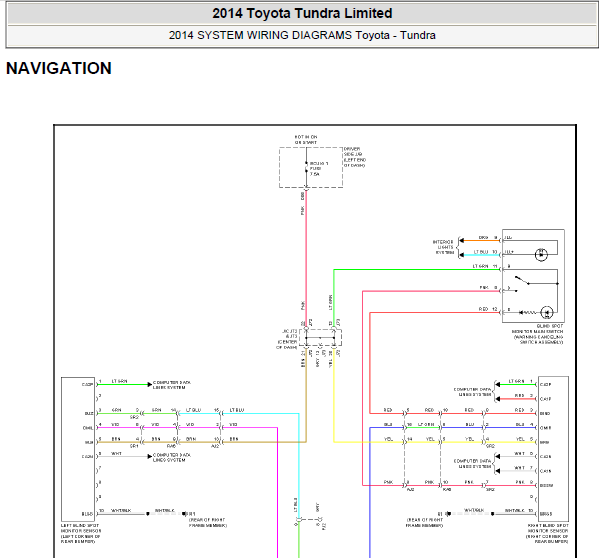Screen dimensions: 599x558
Task: Click 'COMPUTER DATA LINES SYSTEM' beside right WHT wires
Action: point(472,464)
